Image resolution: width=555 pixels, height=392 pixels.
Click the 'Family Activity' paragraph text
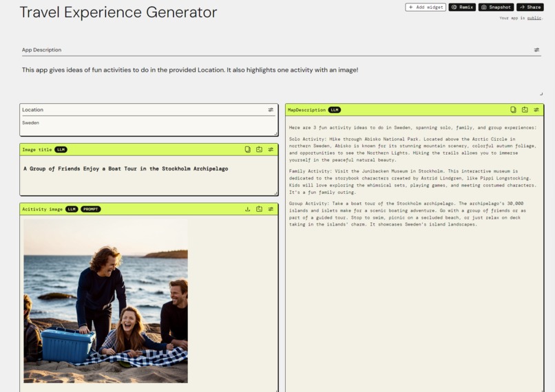coord(412,182)
